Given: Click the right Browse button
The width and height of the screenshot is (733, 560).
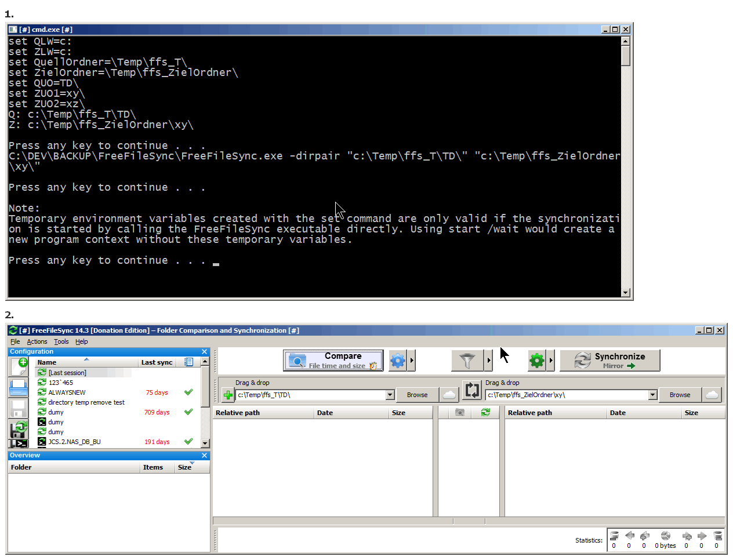Looking at the screenshot, I should (680, 395).
